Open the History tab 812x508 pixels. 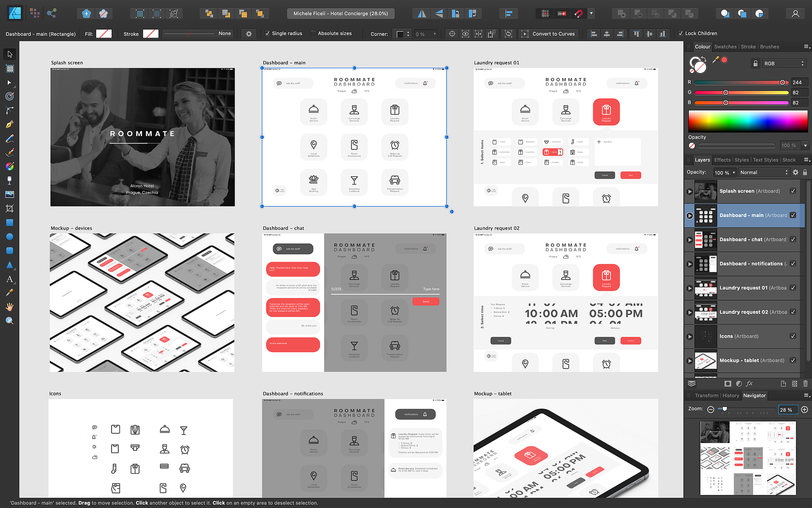[x=730, y=395]
